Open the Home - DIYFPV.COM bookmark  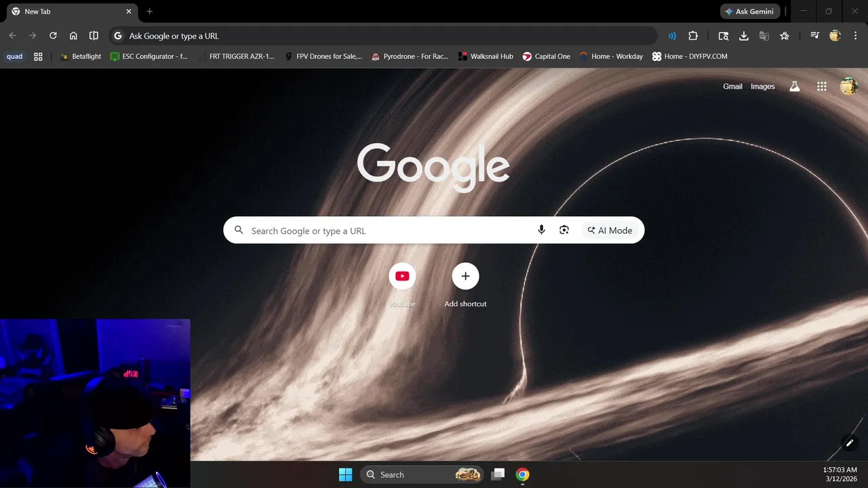coord(690,56)
